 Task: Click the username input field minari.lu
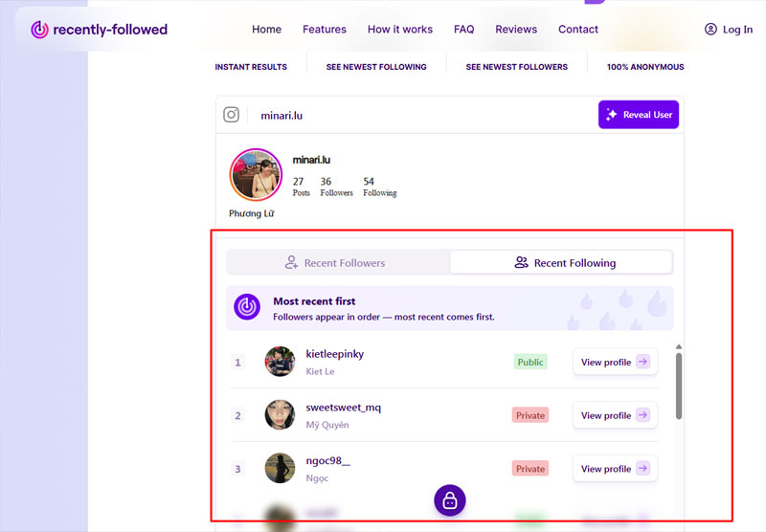[421, 115]
